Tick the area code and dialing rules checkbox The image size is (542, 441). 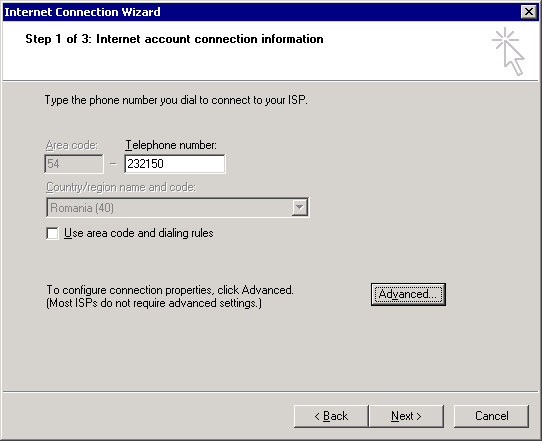tap(53, 233)
